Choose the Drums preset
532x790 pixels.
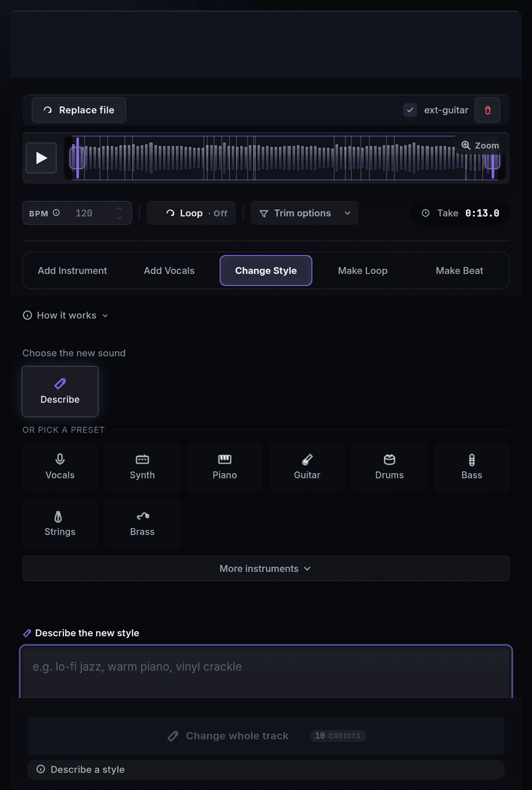390,467
